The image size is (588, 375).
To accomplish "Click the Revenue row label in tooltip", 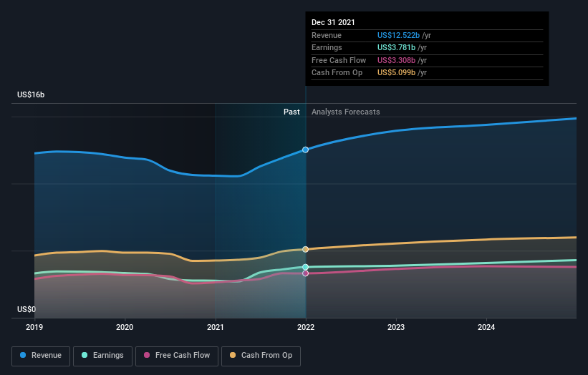I will pyautogui.click(x=327, y=35).
